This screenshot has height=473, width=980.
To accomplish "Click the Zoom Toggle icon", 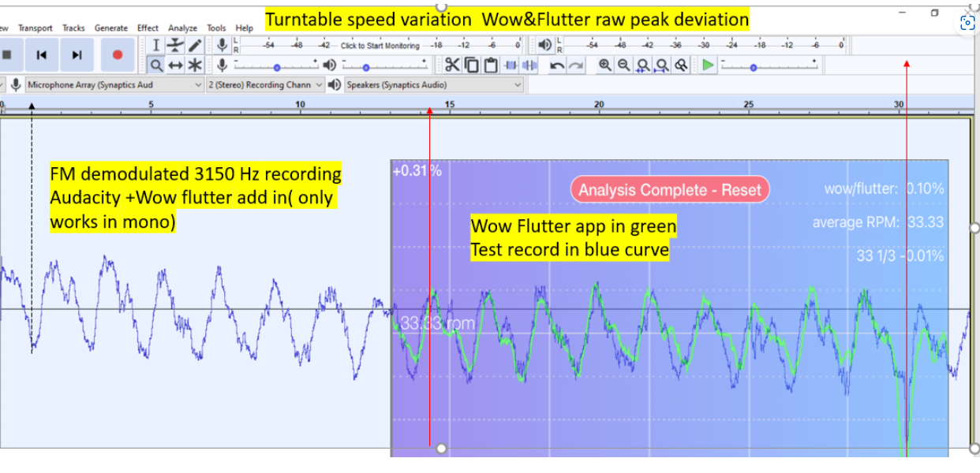I will tap(681, 65).
